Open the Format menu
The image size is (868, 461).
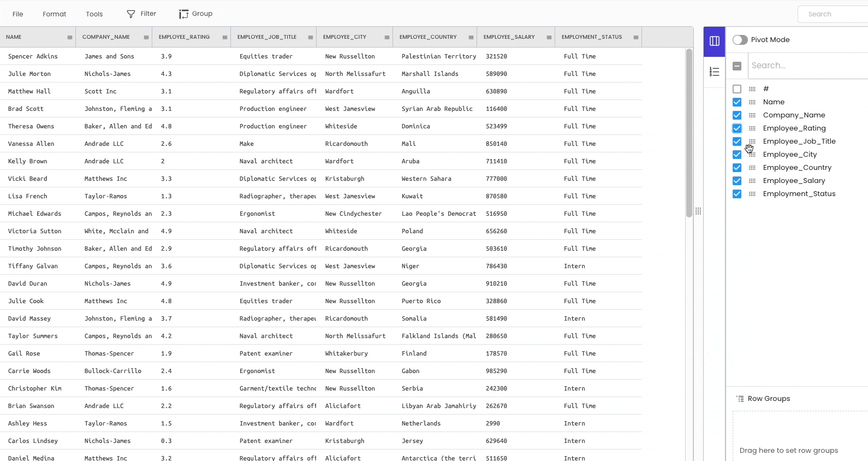[x=55, y=14]
